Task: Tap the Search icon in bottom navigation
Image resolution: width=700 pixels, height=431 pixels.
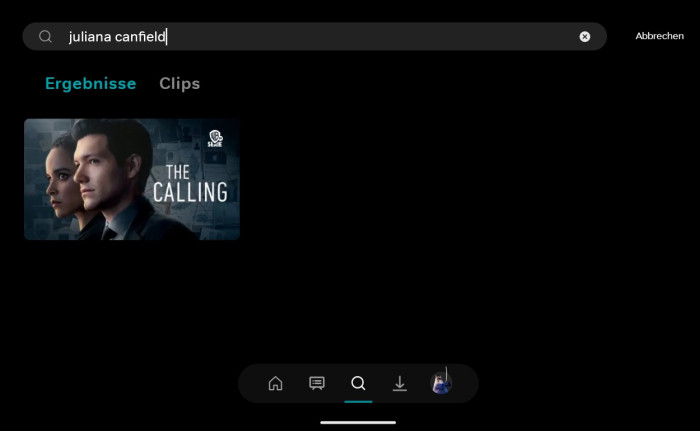Action: coord(358,383)
